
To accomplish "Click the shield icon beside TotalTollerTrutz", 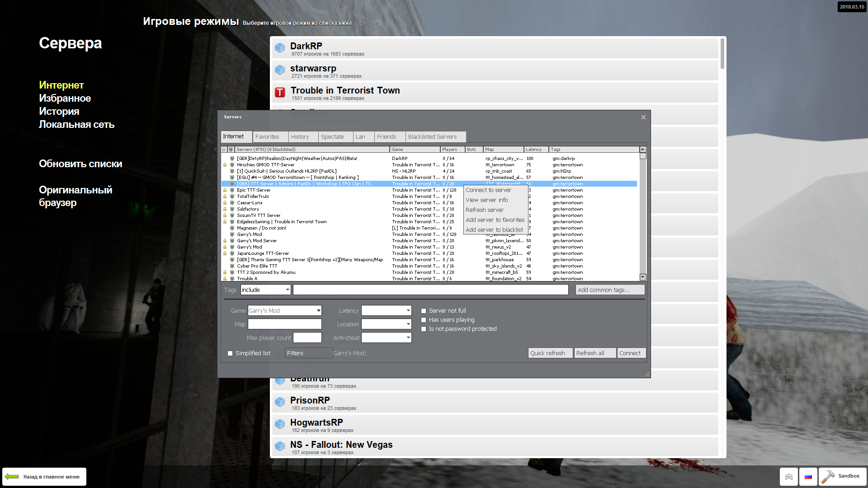I will pyautogui.click(x=232, y=197).
